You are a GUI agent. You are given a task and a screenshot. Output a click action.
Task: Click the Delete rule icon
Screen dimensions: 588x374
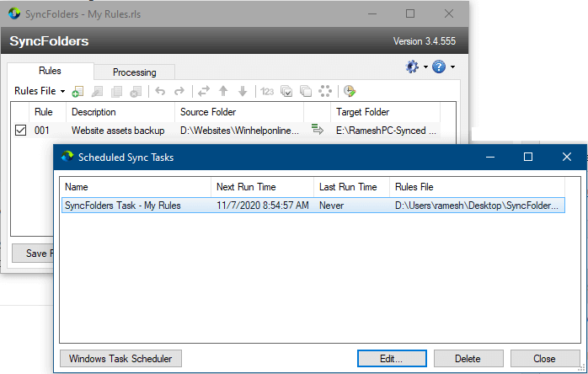point(136,91)
